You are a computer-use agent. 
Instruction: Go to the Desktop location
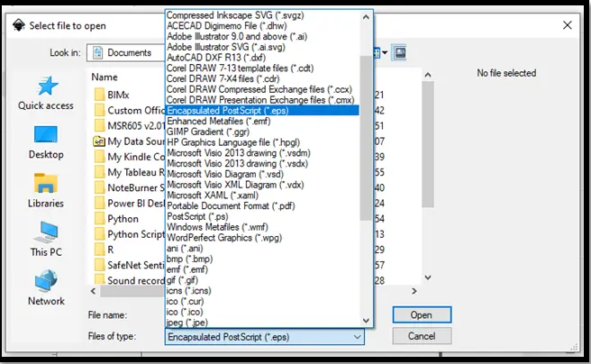tap(46, 142)
